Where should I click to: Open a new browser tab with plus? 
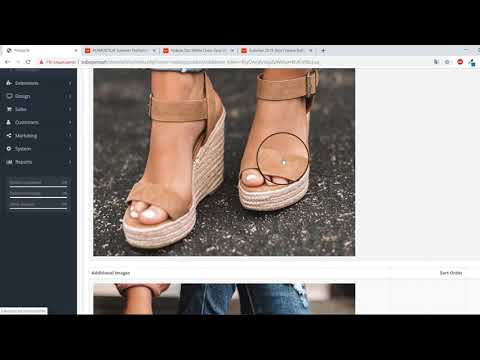(323, 51)
